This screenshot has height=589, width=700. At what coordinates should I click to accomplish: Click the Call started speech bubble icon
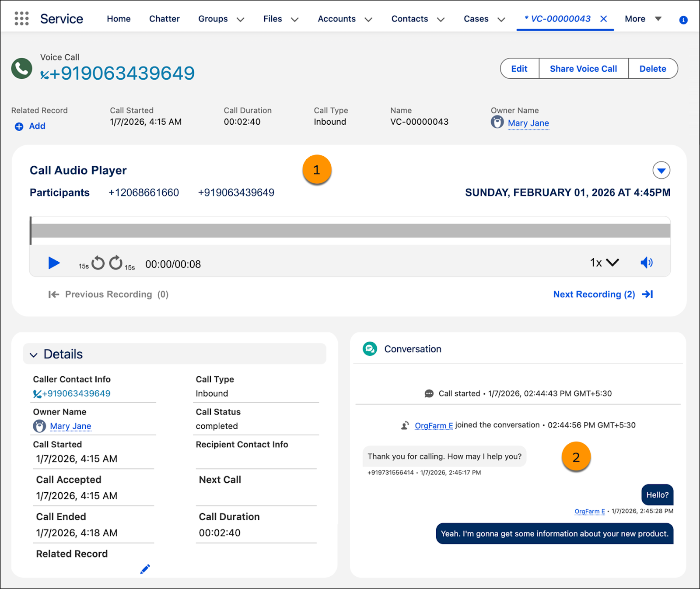(x=429, y=393)
